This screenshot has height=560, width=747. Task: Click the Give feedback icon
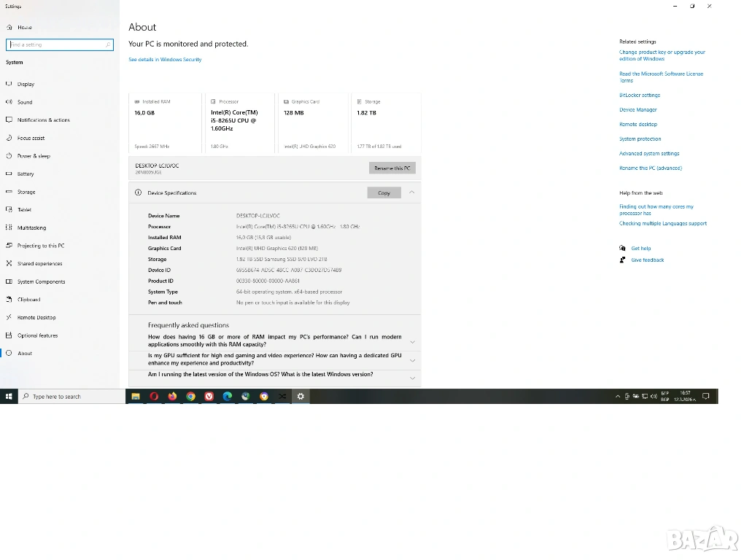[622, 260]
